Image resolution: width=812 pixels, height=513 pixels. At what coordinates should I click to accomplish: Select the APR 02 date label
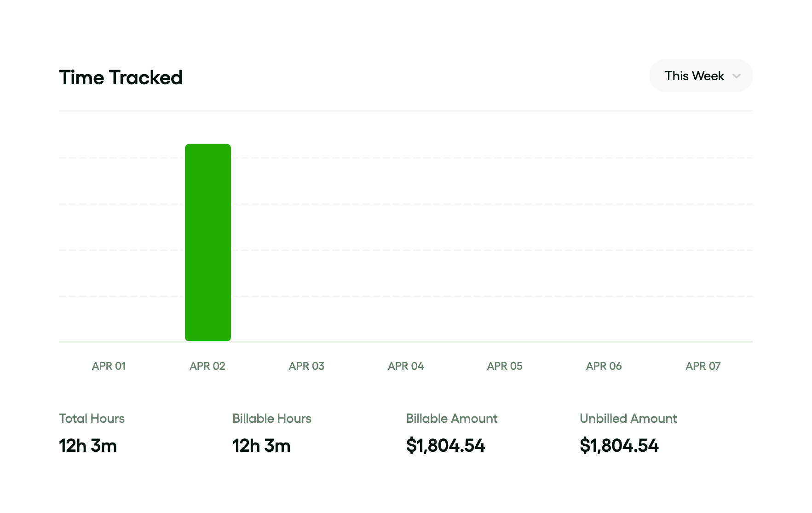[207, 366]
